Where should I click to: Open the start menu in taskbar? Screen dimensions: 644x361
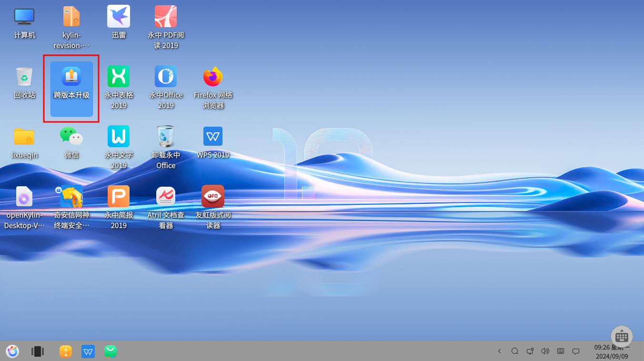12,351
